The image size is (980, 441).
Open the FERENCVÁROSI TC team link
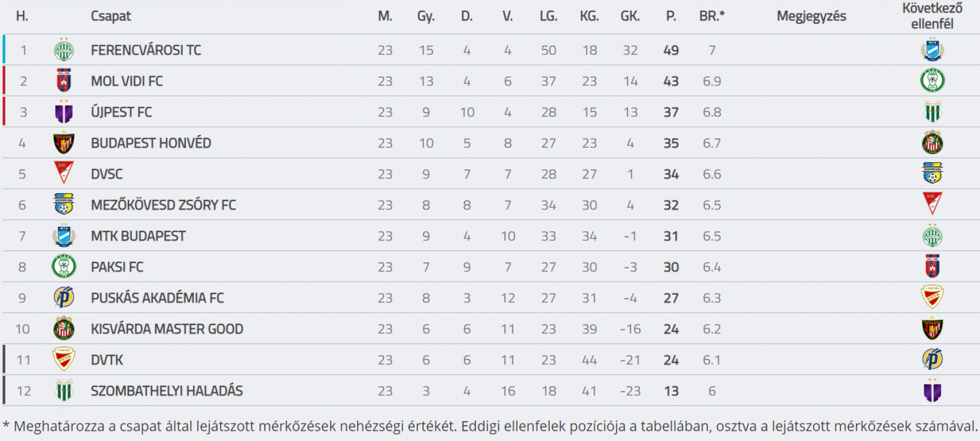pos(146,50)
